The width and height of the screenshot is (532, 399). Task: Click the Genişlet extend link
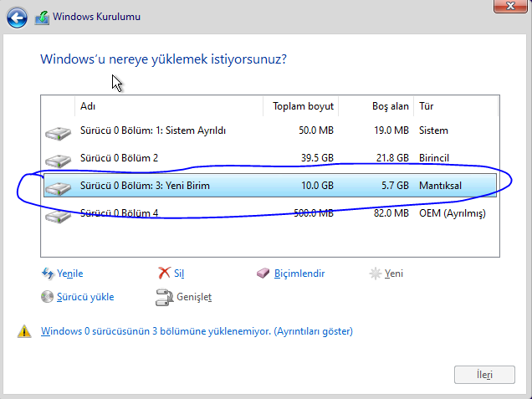194,297
